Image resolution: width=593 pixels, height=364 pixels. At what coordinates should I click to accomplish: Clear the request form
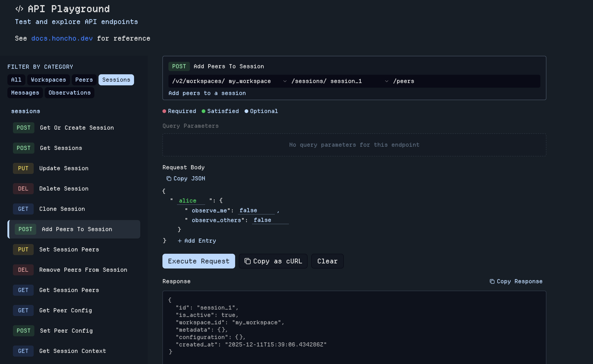pos(327,261)
